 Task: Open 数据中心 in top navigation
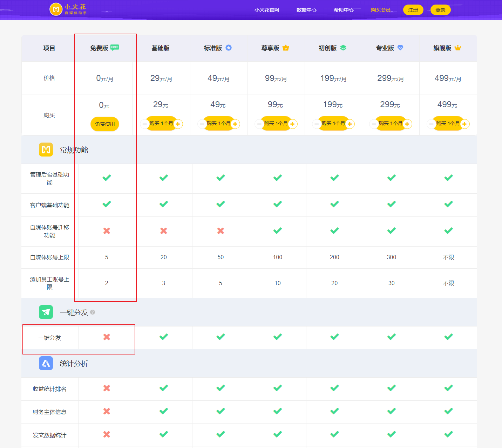[306, 10]
